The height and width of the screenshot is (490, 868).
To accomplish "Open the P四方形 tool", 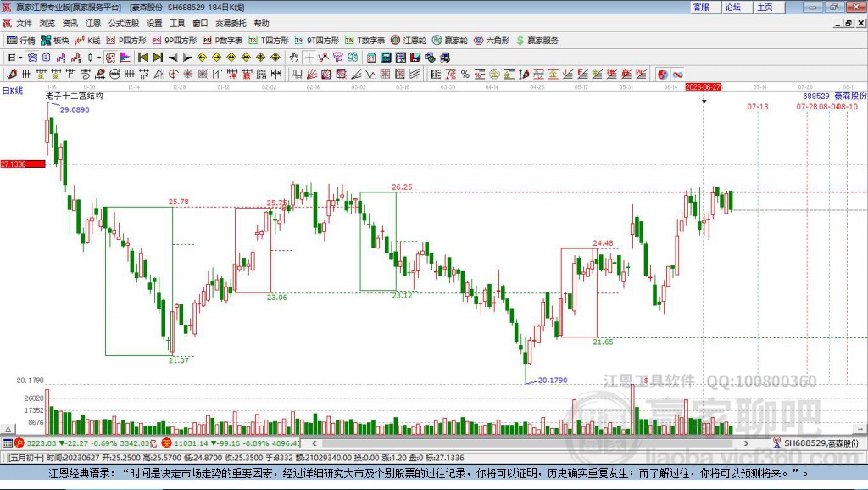I will [125, 41].
